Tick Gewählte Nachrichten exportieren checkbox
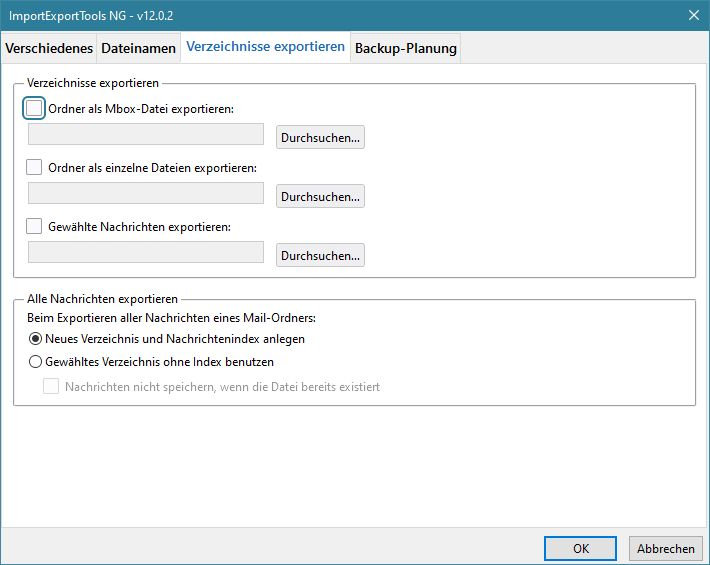Screen dimensions: 710x565 pos(34,226)
